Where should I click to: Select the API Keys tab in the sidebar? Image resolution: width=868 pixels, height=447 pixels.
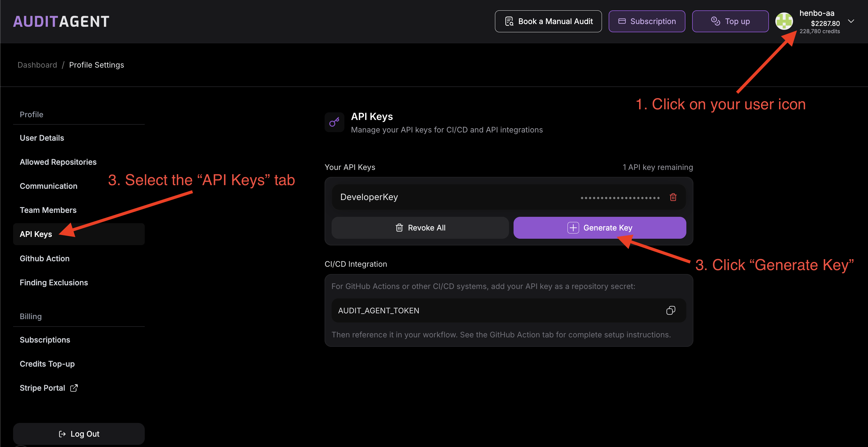(x=36, y=234)
